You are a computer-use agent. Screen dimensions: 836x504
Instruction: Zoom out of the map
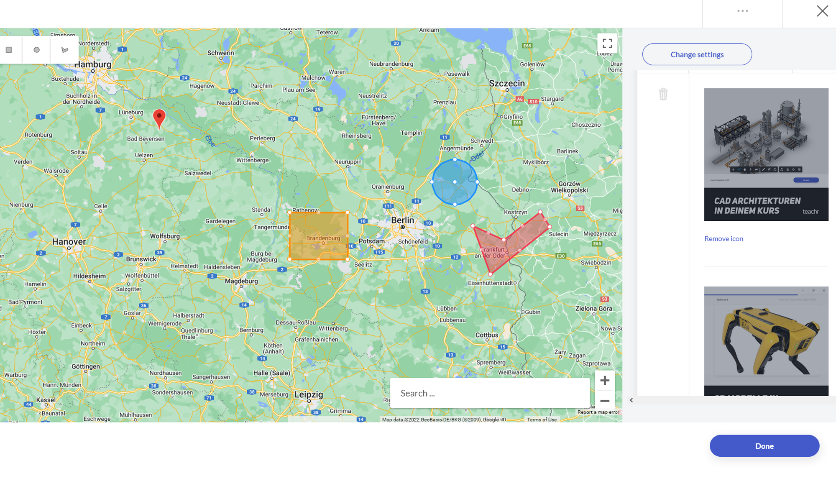(x=605, y=401)
